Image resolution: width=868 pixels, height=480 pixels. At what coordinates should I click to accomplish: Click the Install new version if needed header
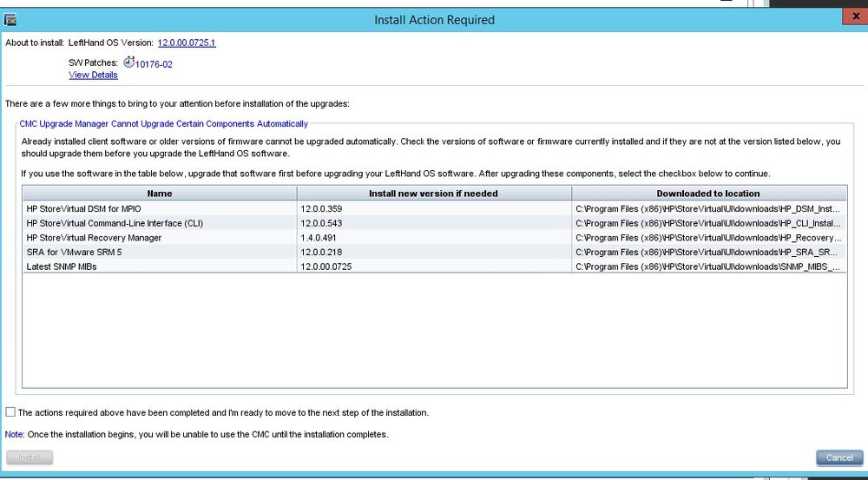tap(433, 194)
